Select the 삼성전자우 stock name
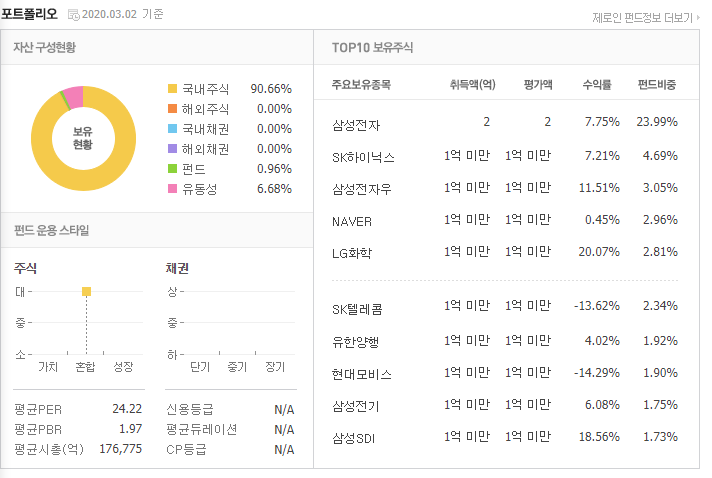712x478 pixels. [x=361, y=189]
